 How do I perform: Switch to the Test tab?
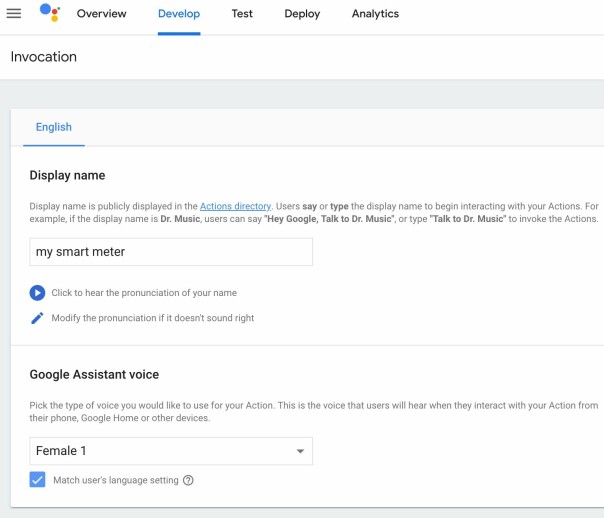click(x=242, y=14)
